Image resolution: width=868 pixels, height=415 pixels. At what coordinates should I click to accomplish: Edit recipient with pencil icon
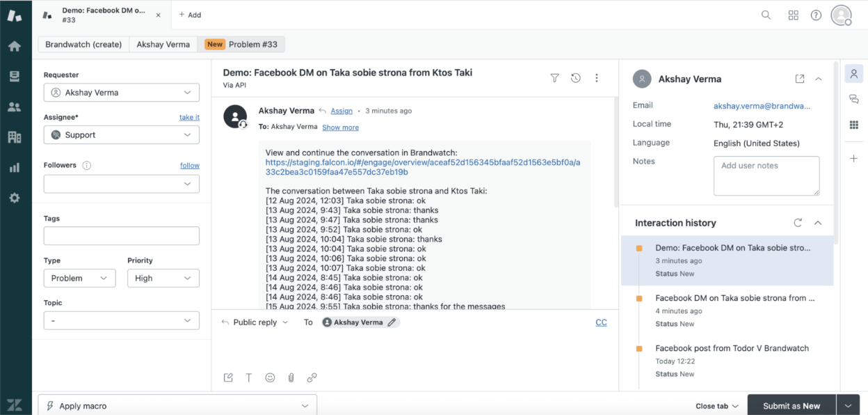pos(392,322)
